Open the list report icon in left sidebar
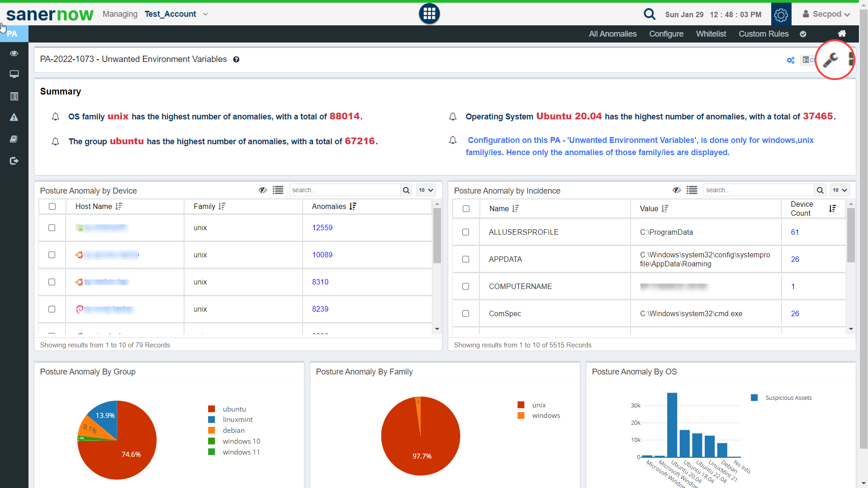868x488 pixels. pyautogui.click(x=14, y=96)
